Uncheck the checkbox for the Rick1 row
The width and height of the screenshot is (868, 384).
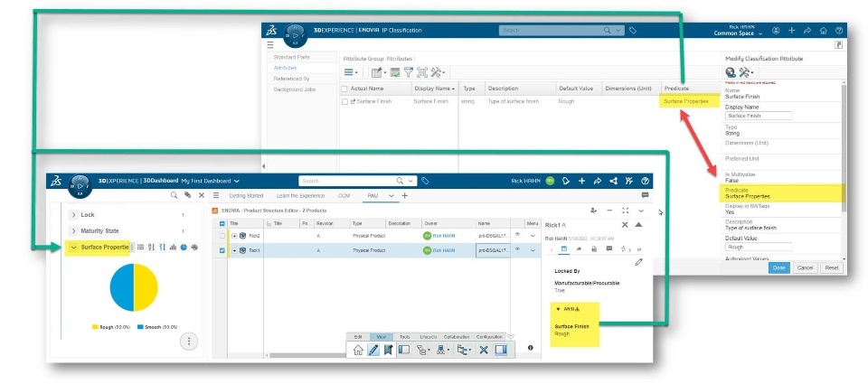point(222,250)
